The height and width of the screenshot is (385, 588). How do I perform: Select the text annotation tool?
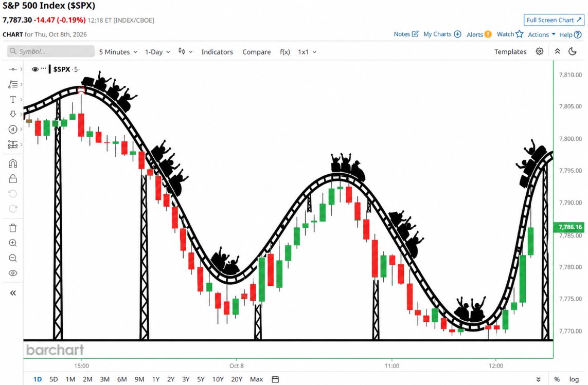13,99
